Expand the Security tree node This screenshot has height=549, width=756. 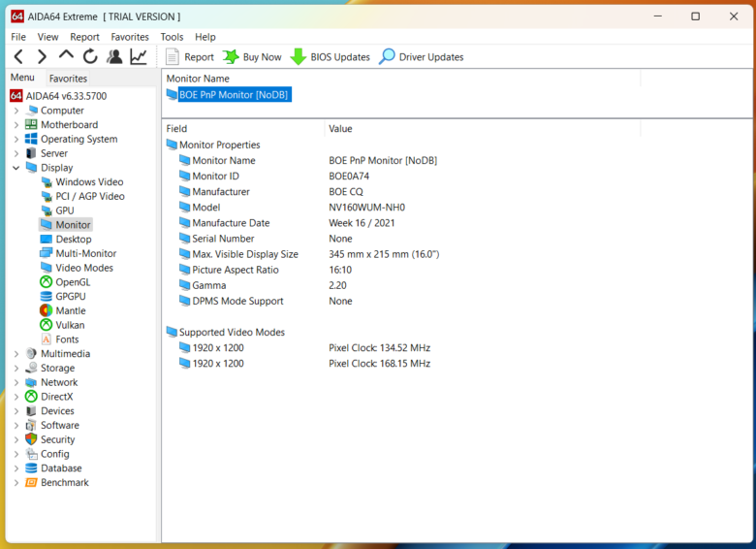[16, 439]
